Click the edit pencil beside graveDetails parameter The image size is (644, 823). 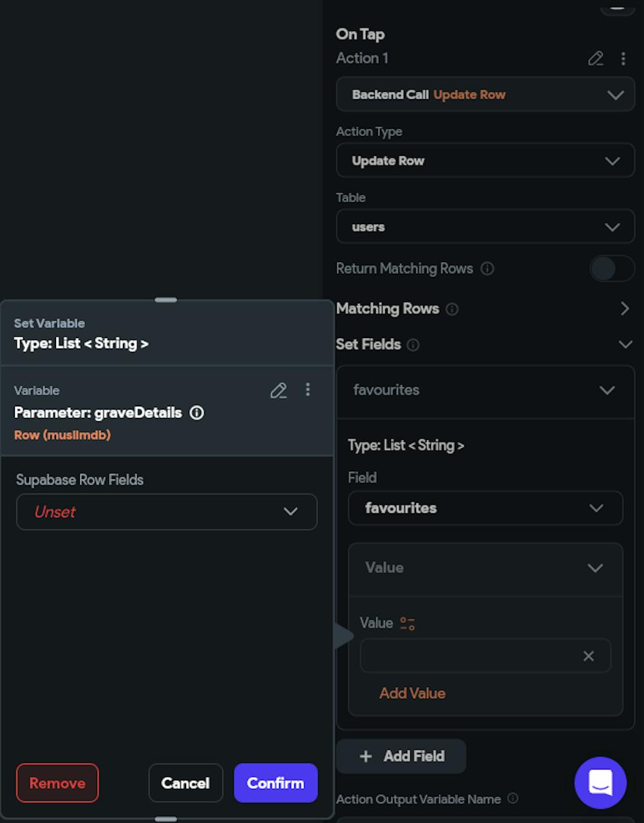point(278,390)
